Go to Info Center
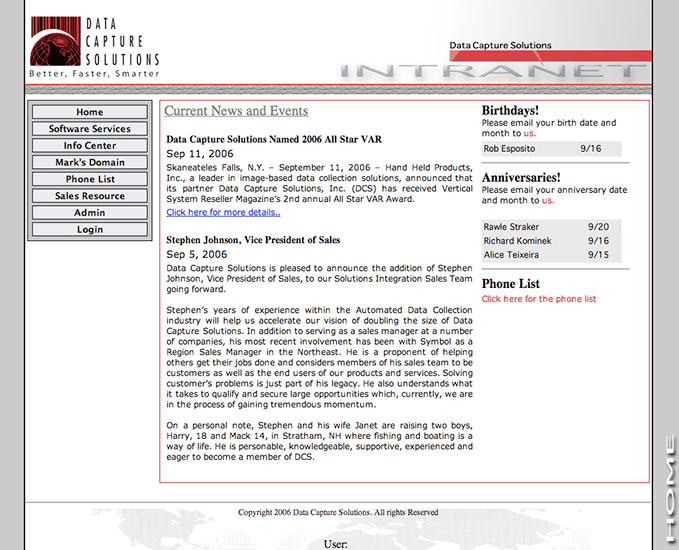 point(90,146)
